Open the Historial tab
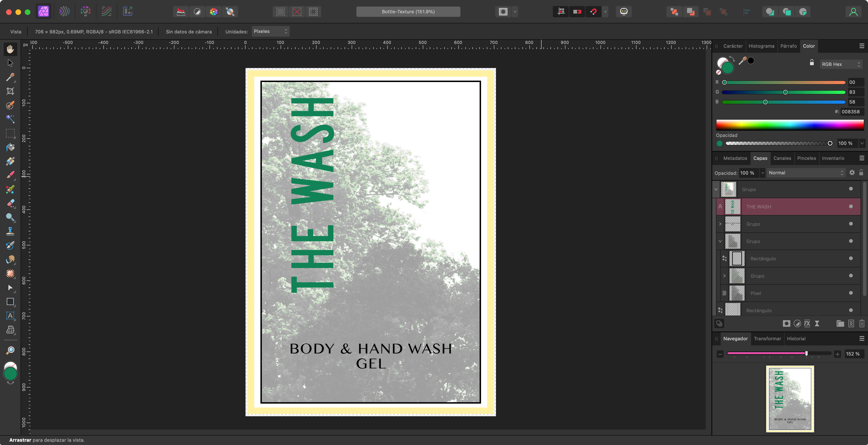This screenshot has width=868, height=445. pos(796,339)
